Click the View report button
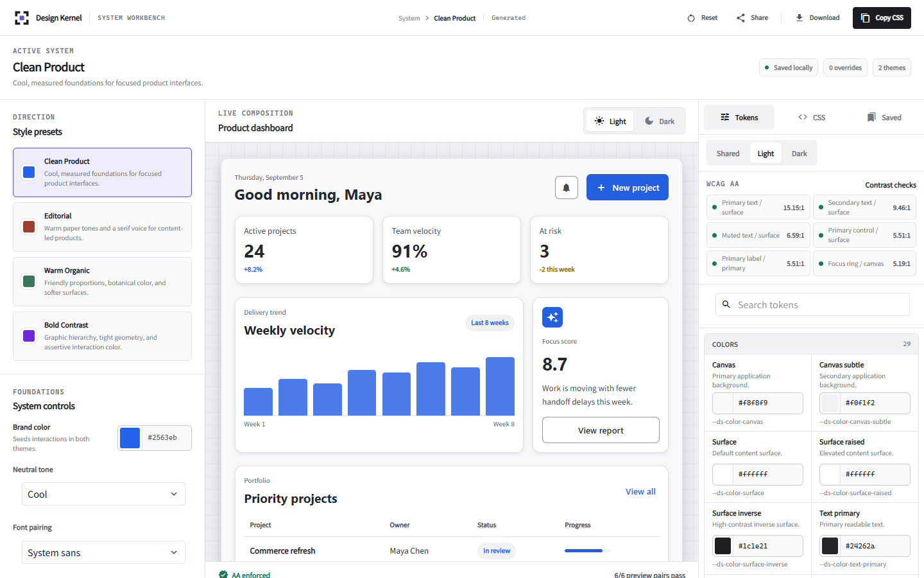924x578 pixels. point(601,430)
